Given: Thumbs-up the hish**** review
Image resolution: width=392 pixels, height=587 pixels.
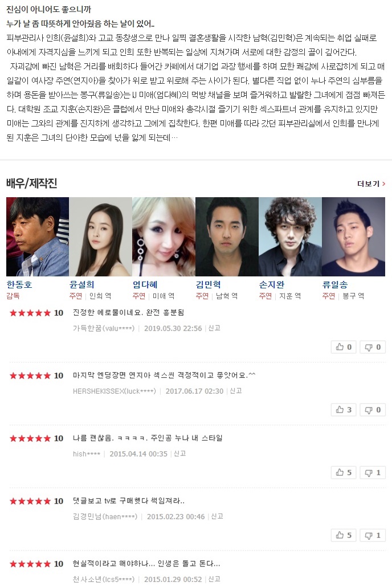Looking at the screenshot, I should [344, 472].
